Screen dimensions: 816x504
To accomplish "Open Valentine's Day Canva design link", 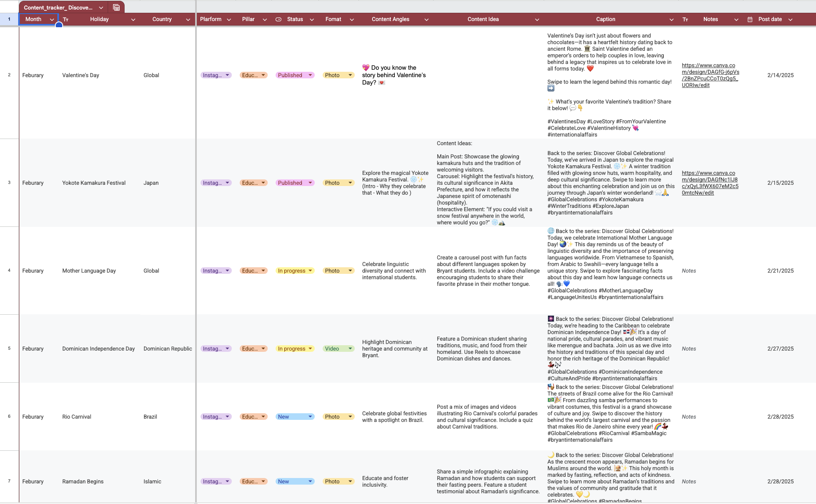I will pyautogui.click(x=710, y=75).
